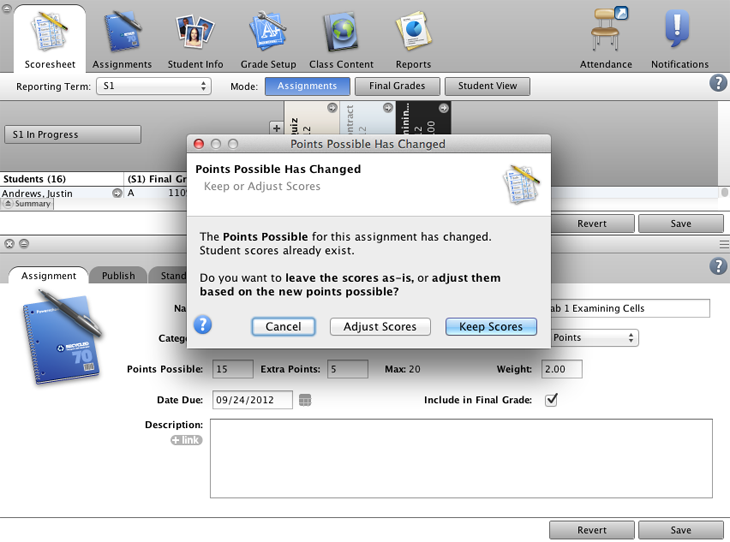Open Grade Setup tool
730x542 pixels.
(x=268, y=37)
